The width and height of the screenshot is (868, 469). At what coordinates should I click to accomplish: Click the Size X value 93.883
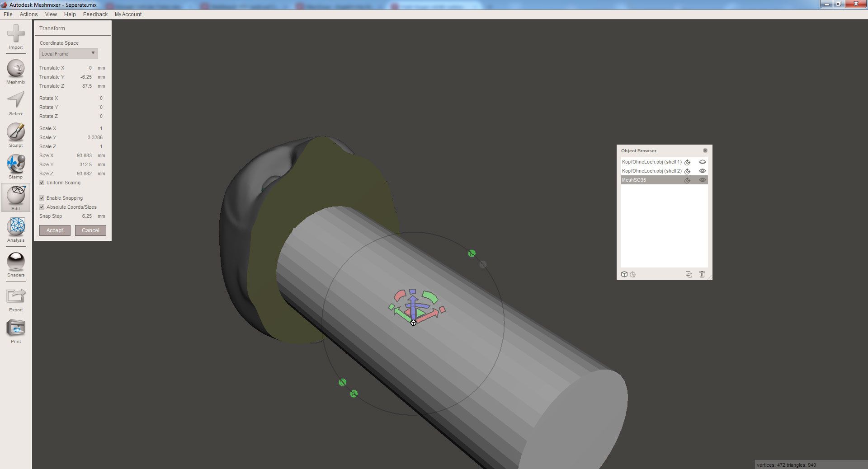(x=84, y=155)
